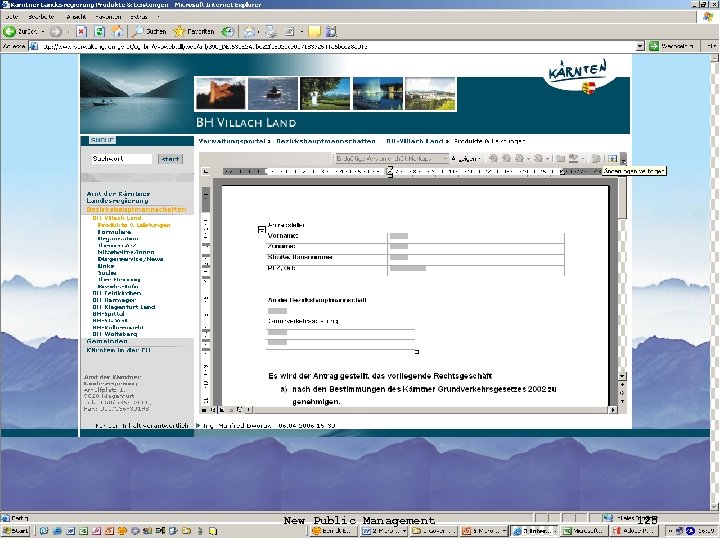Open the Ansicht menu
The height and width of the screenshot is (540, 720).
(76, 17)
